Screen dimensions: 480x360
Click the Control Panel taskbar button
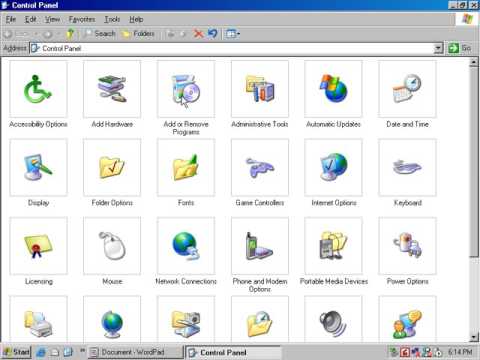point(233,352)
